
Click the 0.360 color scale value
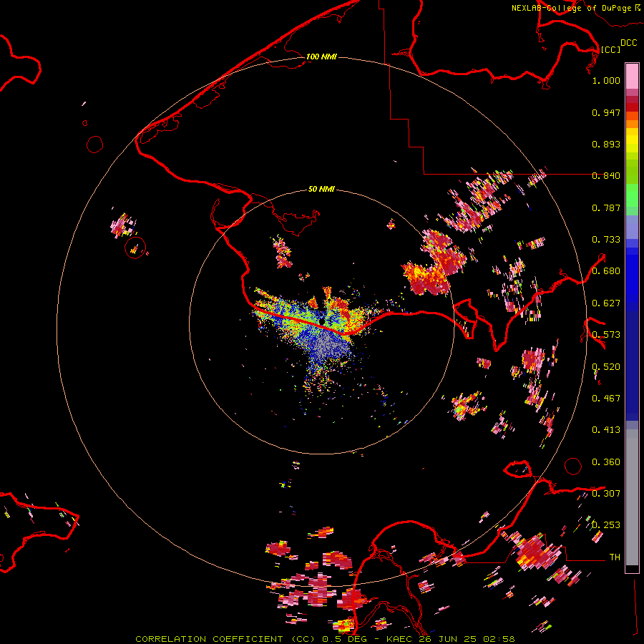click(606, 462)
